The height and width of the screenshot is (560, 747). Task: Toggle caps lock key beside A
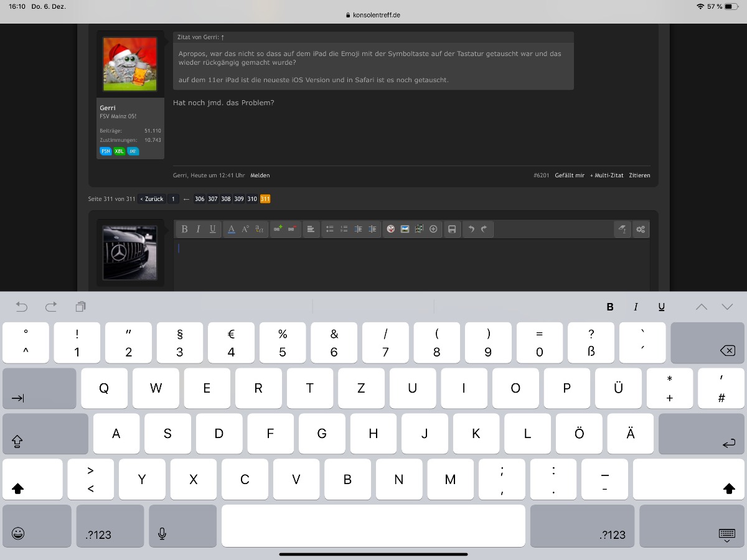pos(45,434)
